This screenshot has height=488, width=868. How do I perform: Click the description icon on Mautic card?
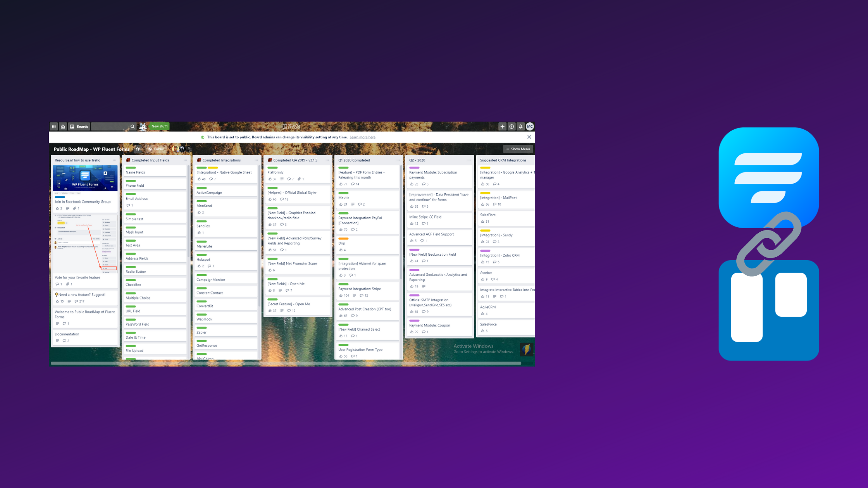pyautogui.click(x=353, y=204)
